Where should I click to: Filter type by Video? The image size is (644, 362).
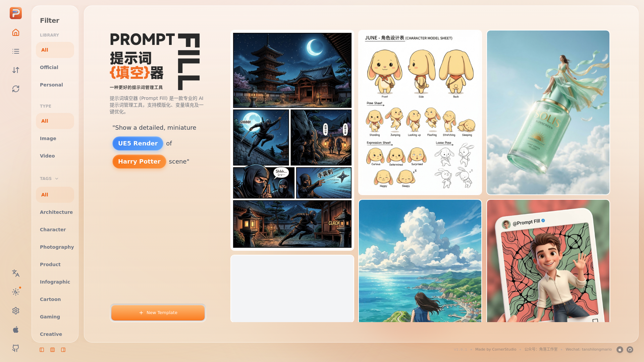pyautogui.click(x=55, y=156)
